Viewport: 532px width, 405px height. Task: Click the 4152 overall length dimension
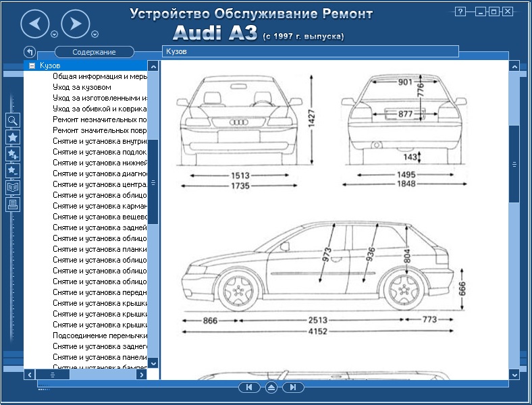click(317, 331)
